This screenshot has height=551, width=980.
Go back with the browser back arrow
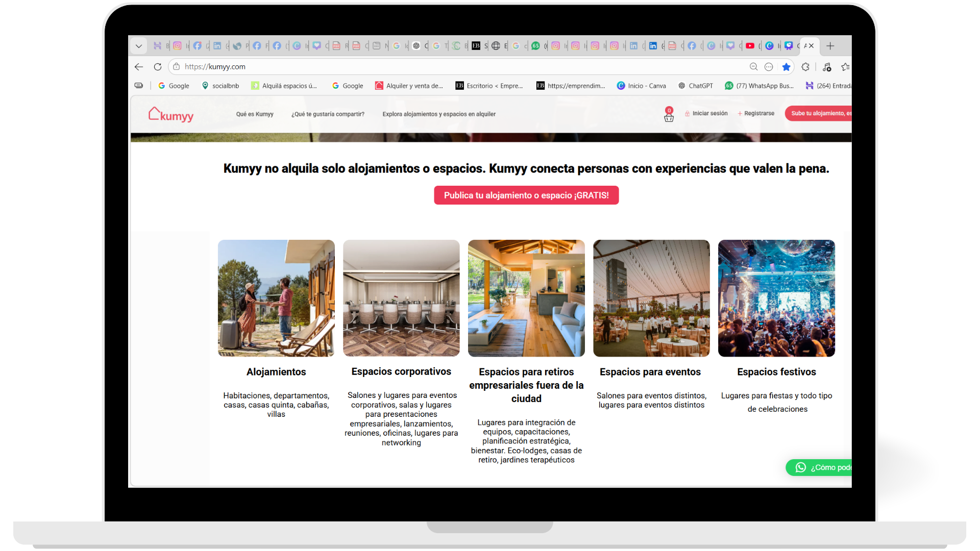pos(139,67)
